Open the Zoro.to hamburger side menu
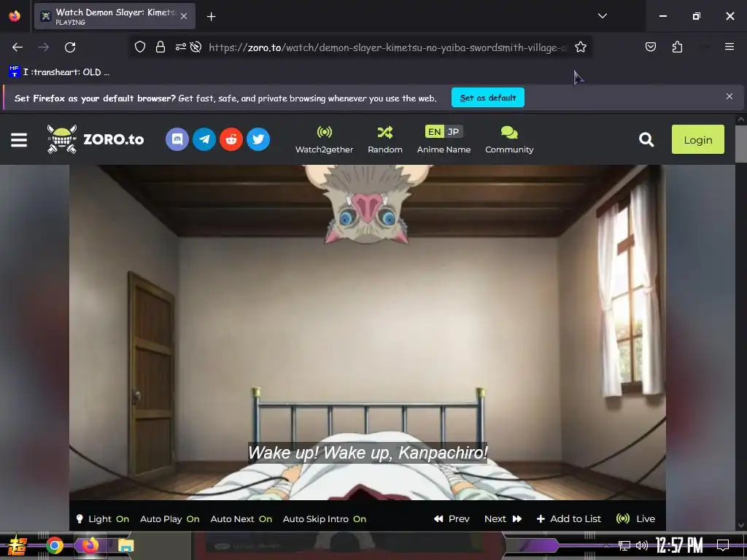 point(19,140)
